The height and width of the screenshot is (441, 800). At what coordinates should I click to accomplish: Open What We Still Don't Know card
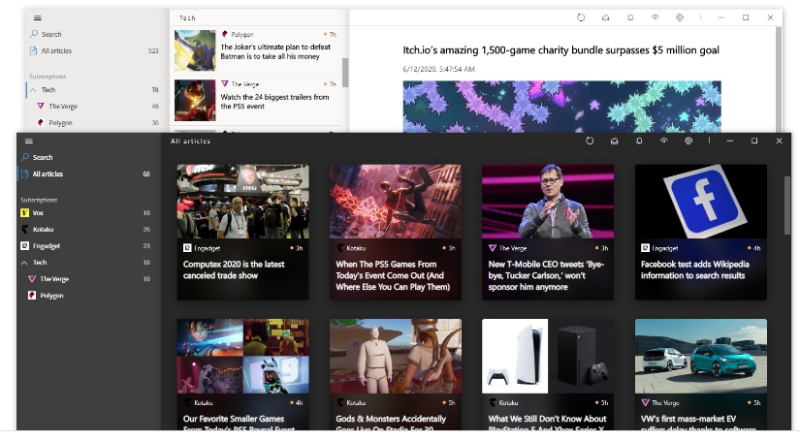click(548, 374)
